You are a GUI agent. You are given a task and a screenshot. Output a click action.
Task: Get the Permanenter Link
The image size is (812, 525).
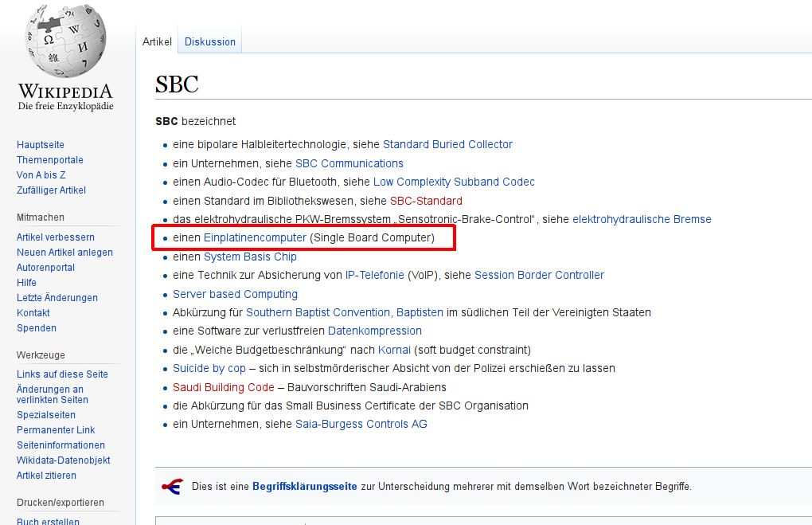(56, 429)
